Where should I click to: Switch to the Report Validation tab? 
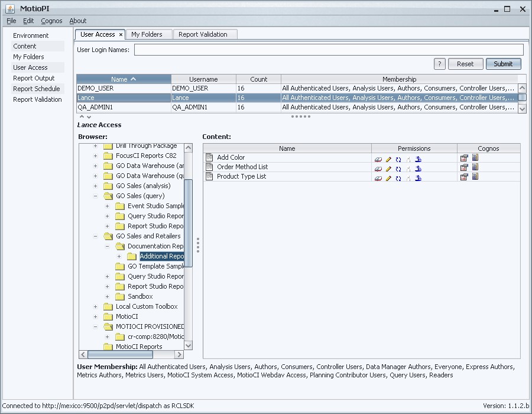pyautogui.click(x=205, y=34)
